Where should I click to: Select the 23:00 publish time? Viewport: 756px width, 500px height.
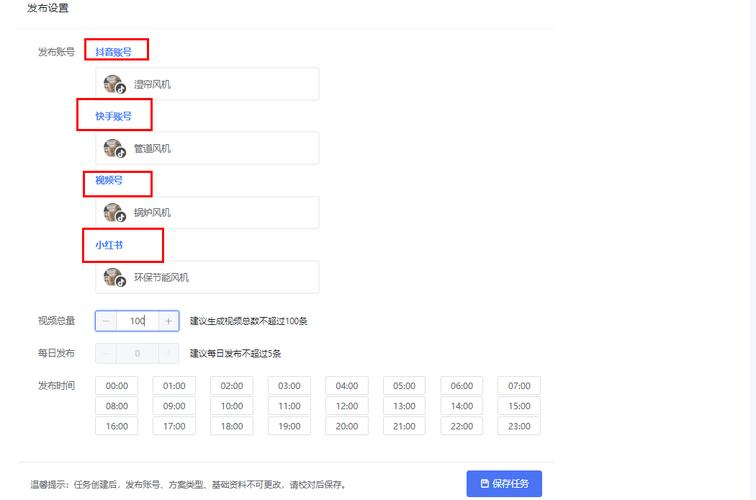(x=519, y=426)
